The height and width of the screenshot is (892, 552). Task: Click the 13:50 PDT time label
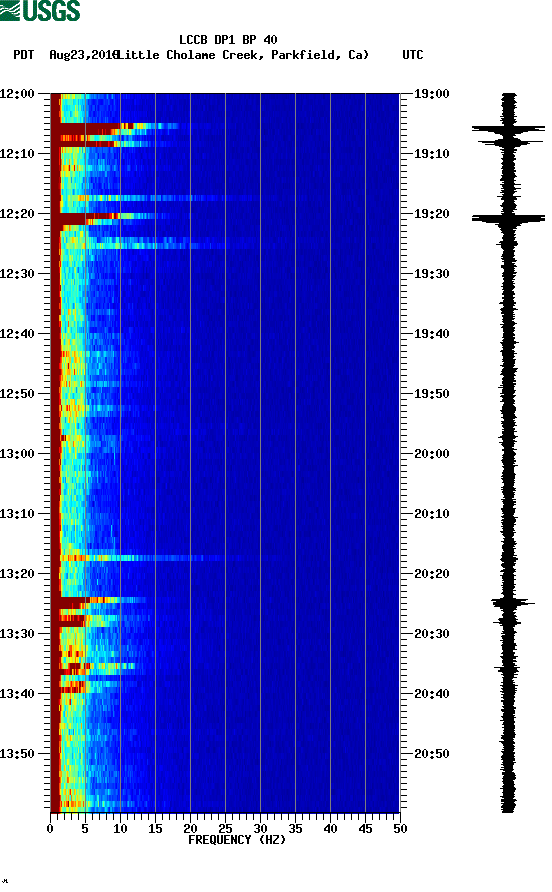(17, 754)
